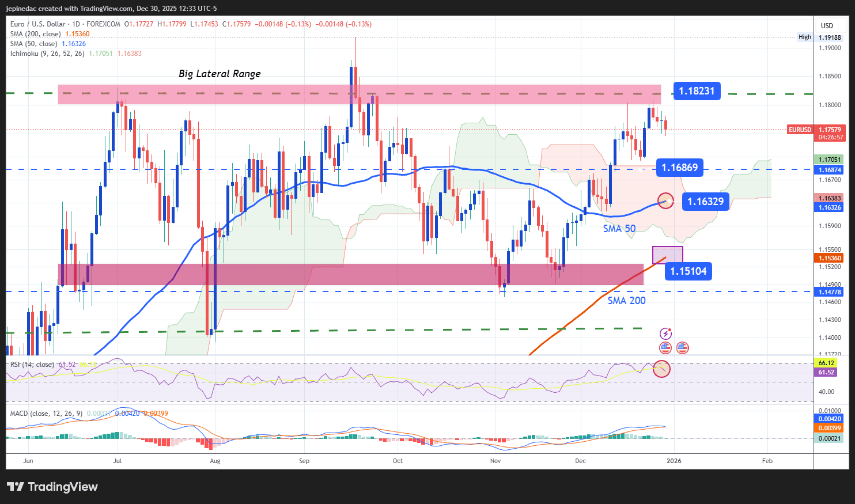Viewport: 855px width, 504px height.
Task: Click the RSI (14, close) indicator title
Action: click(32, 365)
